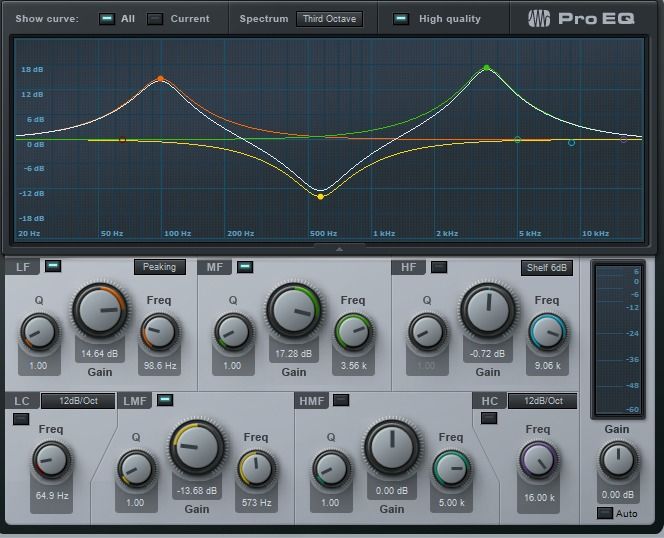The height and width of the screenshot is (538, 664).
Task: Disable the LF band power toggle
Action: [53, 266]
